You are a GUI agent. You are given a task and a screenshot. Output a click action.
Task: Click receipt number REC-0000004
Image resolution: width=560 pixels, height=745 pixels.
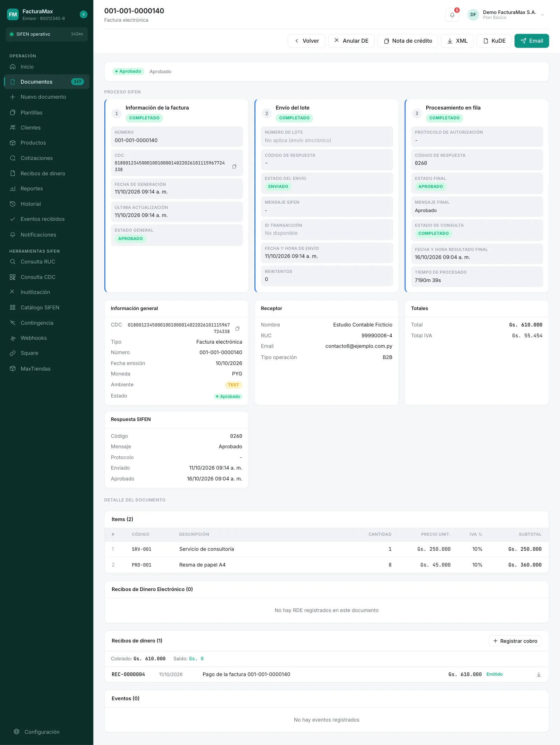tap(128, 675)
